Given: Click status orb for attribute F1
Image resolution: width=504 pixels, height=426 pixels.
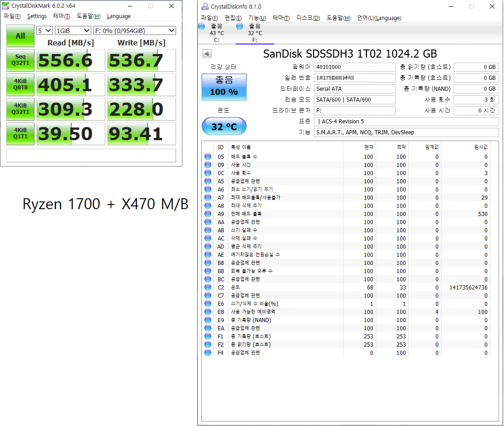Looking at the screenshot, I should [x=208, y=336].
